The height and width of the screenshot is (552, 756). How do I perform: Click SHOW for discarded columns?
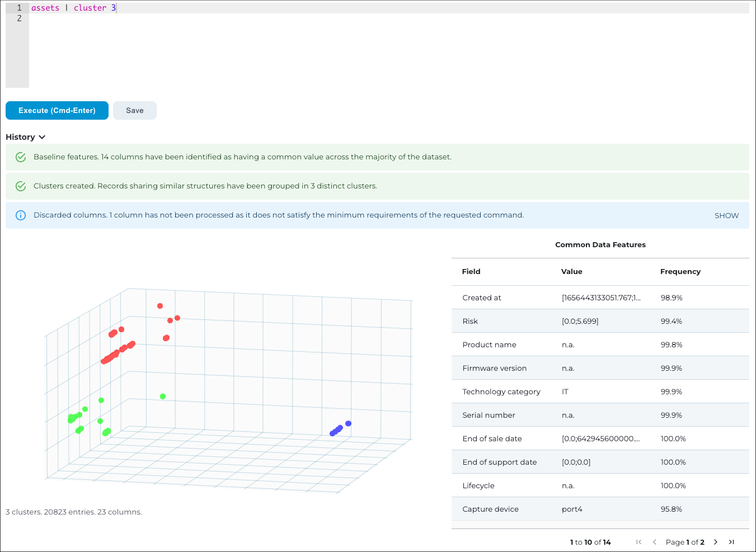point(726,215)
